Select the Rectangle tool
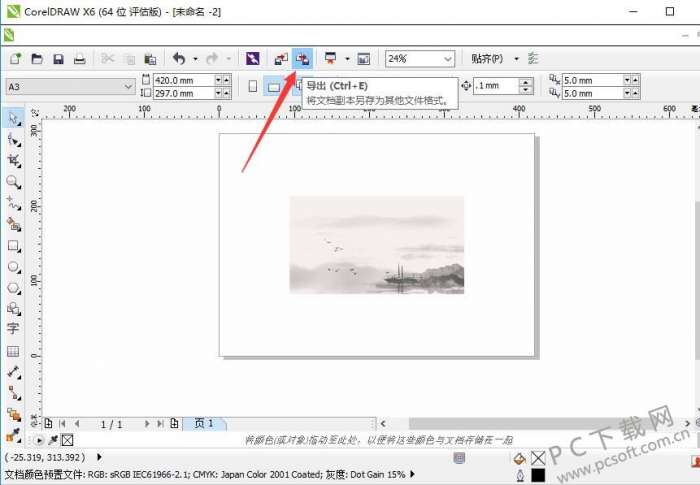The width and height of the screenshot is (700, 485). [x=14, y=246]
